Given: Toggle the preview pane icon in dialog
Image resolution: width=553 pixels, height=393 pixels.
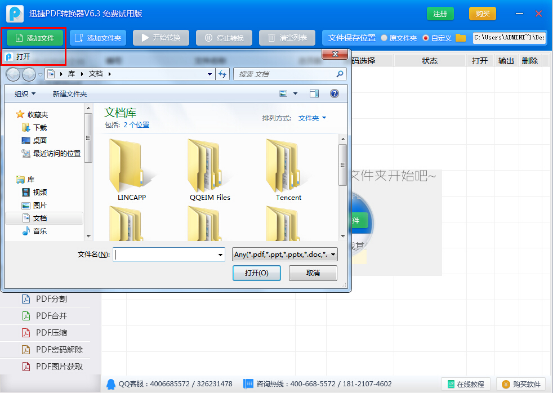Looking at the screenshot, I should 314,93.
